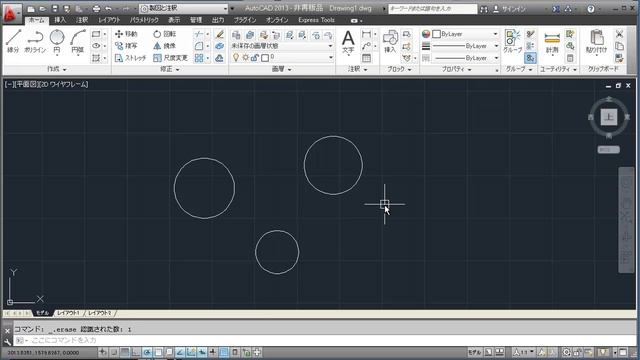The width and height of the screenshot is (640, 360).
Task: Click the Table icon in annotation panel
Action: [367, 58]
